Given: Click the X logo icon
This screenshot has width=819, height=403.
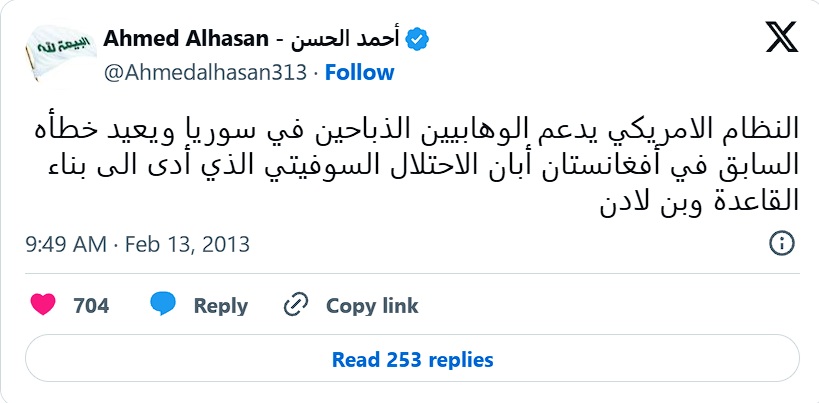Looking at the screenshot, I should (x=779, y=40).
